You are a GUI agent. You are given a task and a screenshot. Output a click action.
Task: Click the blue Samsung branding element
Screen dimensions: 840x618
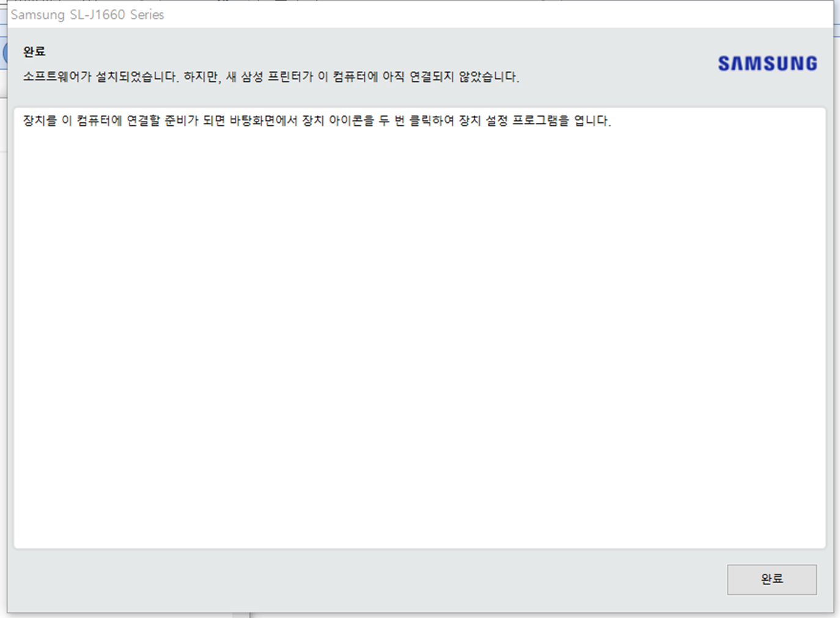tap(767, 63)
